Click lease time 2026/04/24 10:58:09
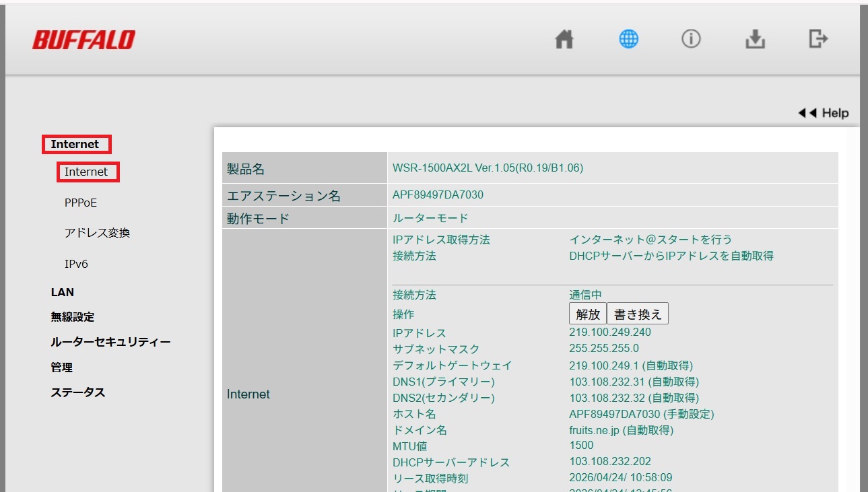The width and height of the screenshot is (868, 492). (621, 477)
